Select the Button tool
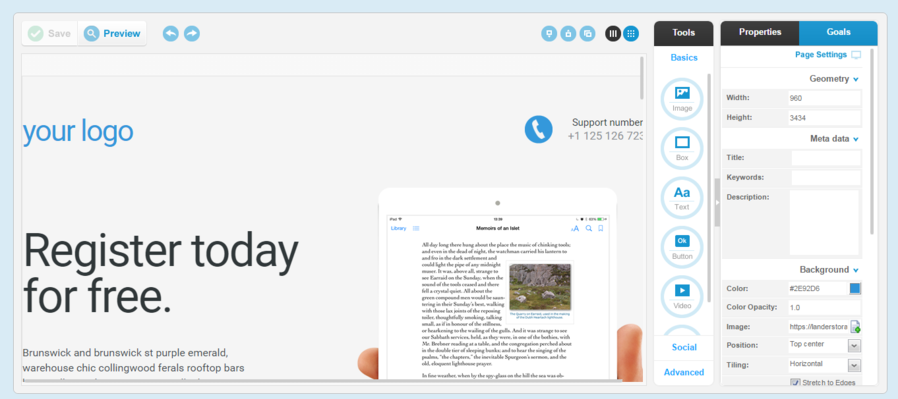Viewport: 898px width, 399px height. click(682, 247)
